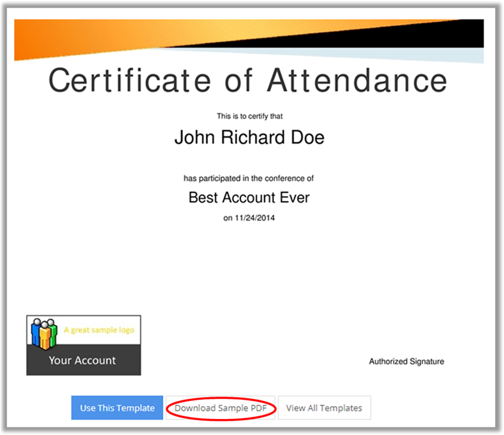Viewport: 504px width, 435px height.
Task: Select the Certificate of Attendance title
Action: tap(248, 80)
